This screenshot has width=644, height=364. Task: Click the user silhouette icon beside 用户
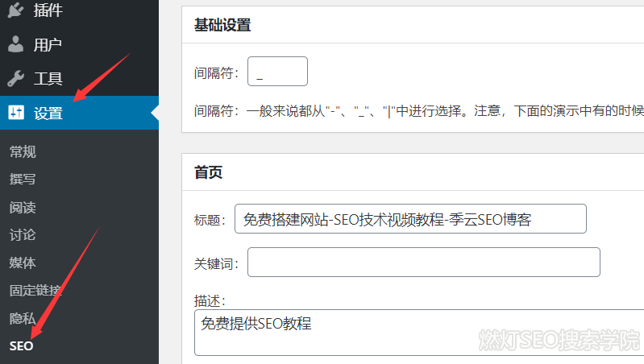(15, 44)
